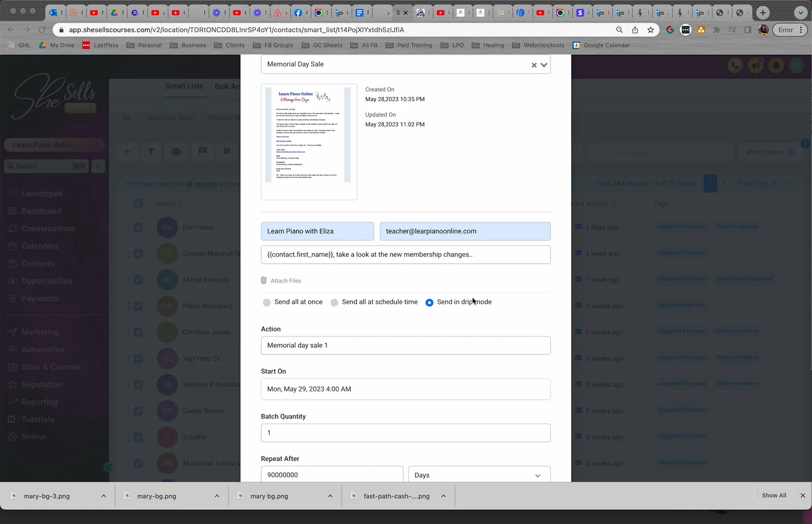Click the Batch Quantity input field

point(406,433)
